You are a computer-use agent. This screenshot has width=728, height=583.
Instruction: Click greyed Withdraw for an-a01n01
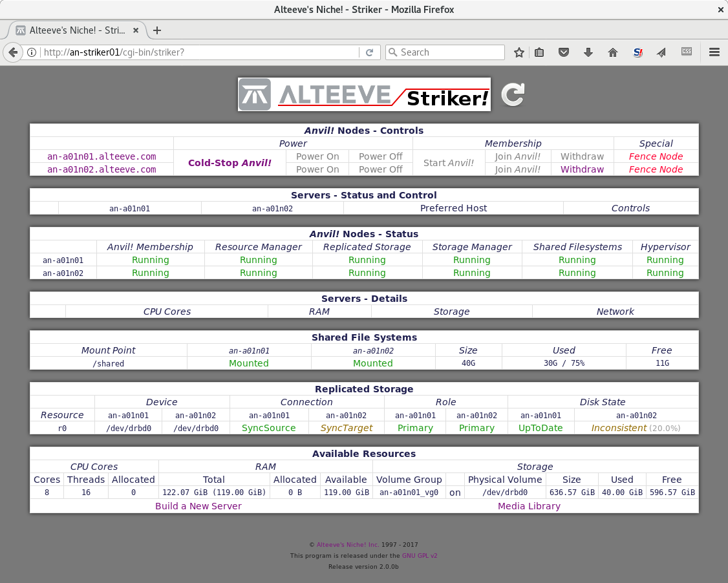pyautogui.click(x=583, y=156)
